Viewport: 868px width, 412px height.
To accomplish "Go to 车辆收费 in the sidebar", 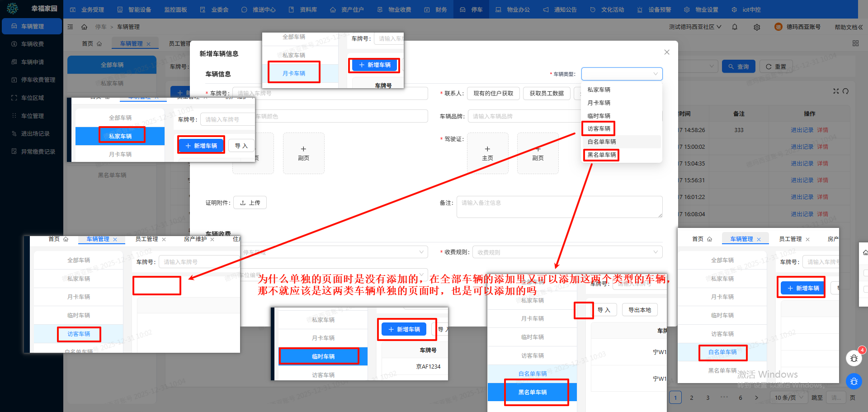I will click(x=32, y=44).
